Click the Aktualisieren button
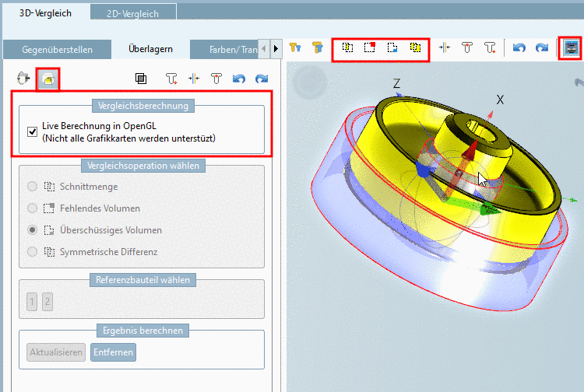The width and height of the screenshot is (584, 392). coord(56,352)
